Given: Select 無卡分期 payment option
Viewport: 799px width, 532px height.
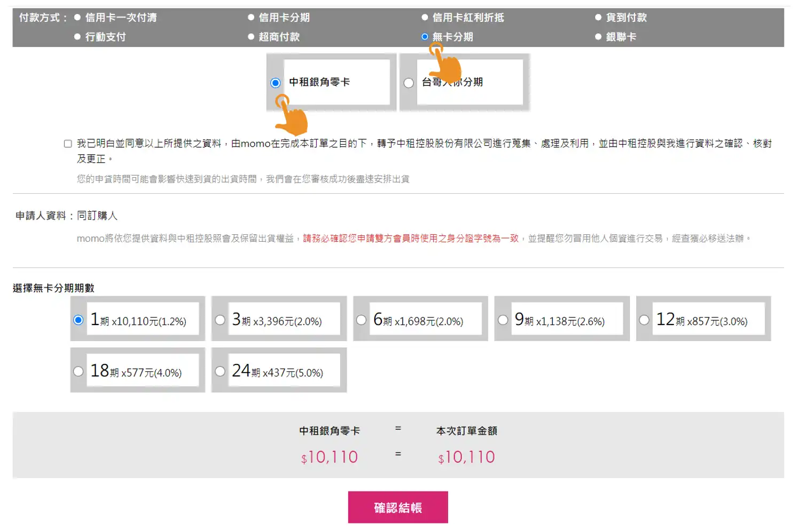Looking at the screenshot, I should coord(425,37).
